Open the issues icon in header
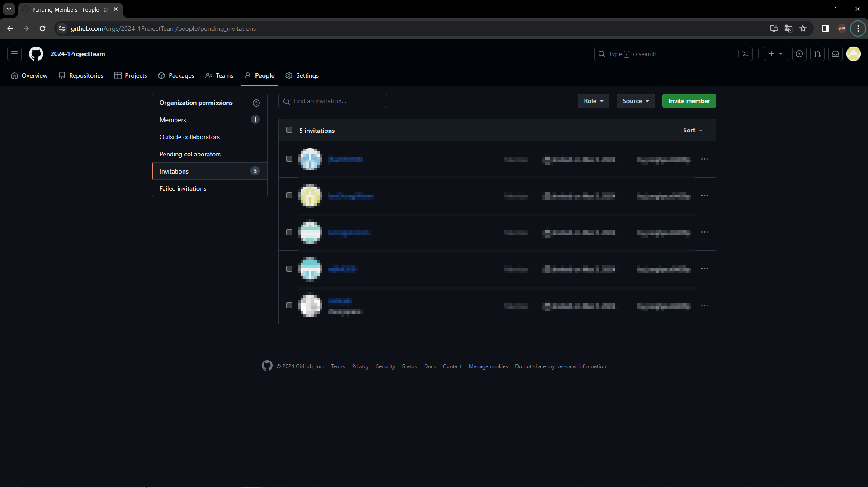868x488 pixels. pos(799,54)
